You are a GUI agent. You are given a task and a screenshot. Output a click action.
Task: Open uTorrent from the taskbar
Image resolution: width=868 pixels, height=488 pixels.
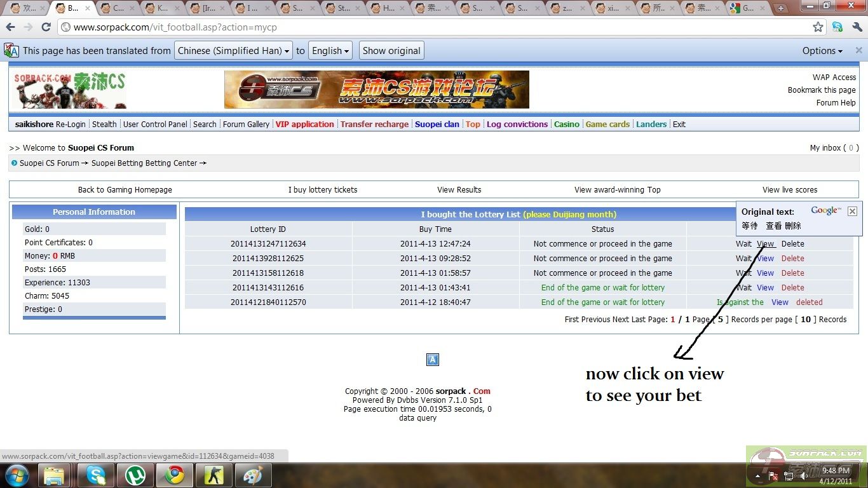(135, 475)
